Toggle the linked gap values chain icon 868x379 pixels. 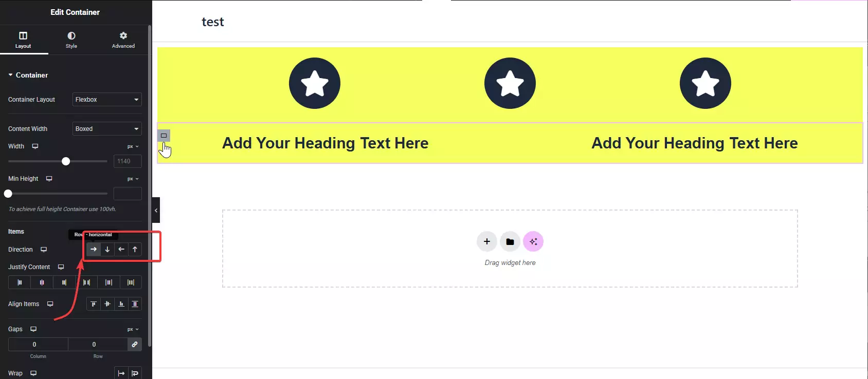[x=135, y=345]
